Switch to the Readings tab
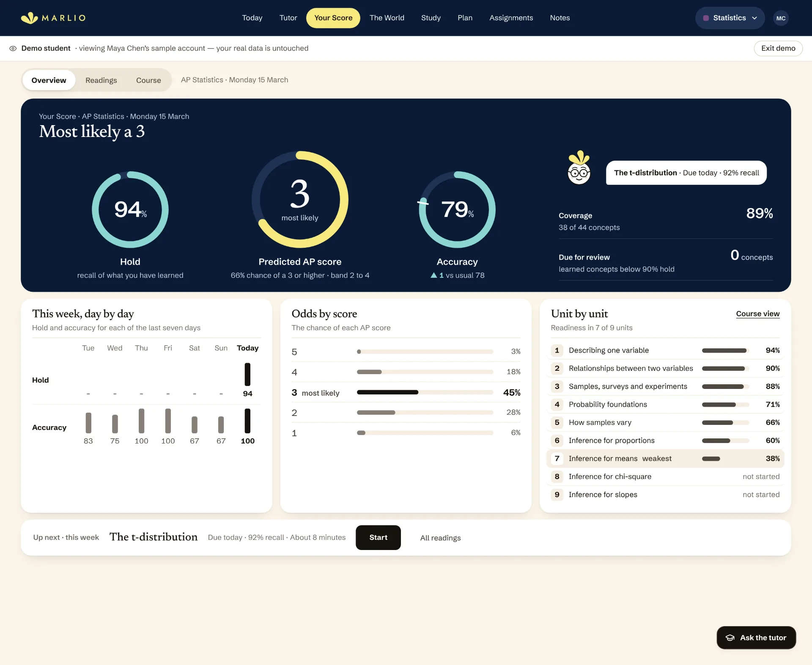812x665 pixels. pyautogui.click(x=101, y=80)
